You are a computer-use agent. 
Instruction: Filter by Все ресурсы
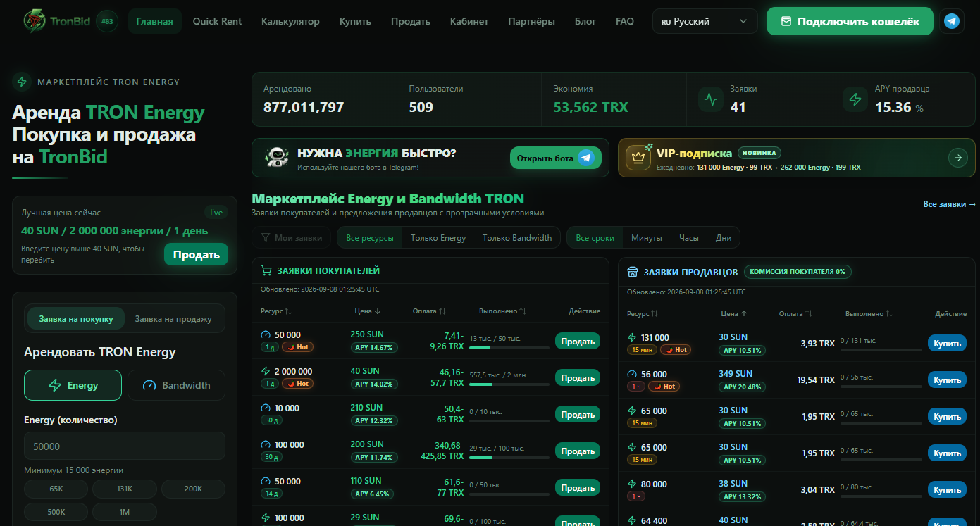[x=370, y=237]
